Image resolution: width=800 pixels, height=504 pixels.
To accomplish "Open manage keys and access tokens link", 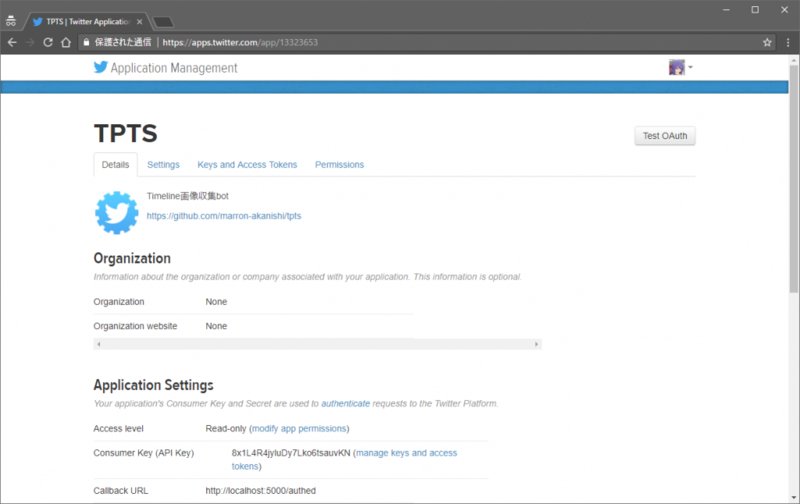I will tap(344, 460).
